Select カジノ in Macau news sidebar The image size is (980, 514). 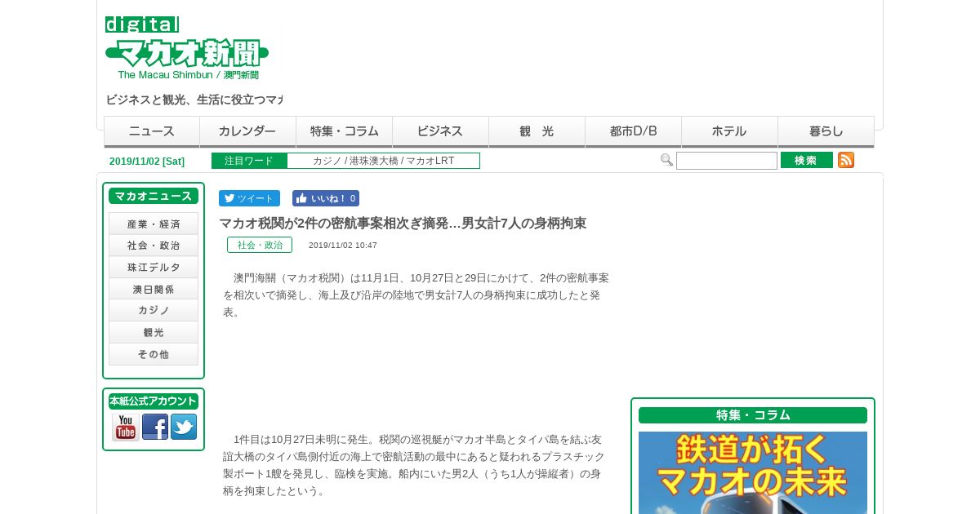coord(154,311)
